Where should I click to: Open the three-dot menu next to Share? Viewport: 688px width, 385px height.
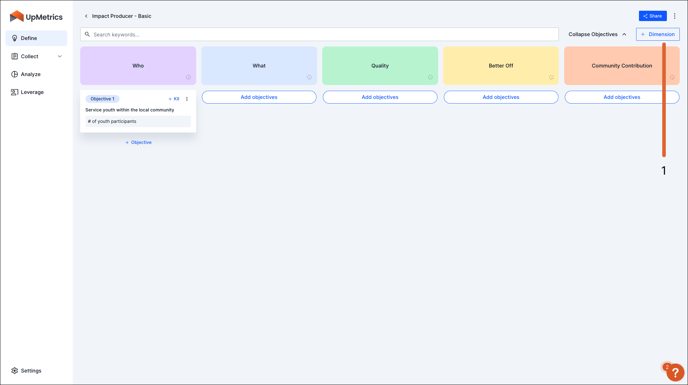674,16
